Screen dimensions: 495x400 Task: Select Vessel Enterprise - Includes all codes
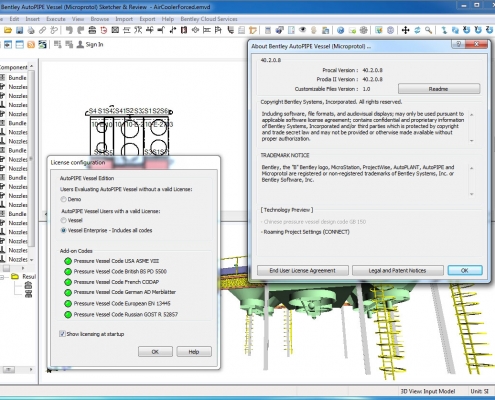click(63, 230)
